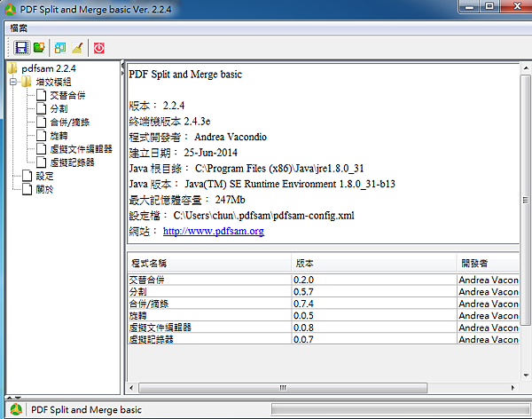Click the horizontal scrollbar thumb

[x=283, y=388]
